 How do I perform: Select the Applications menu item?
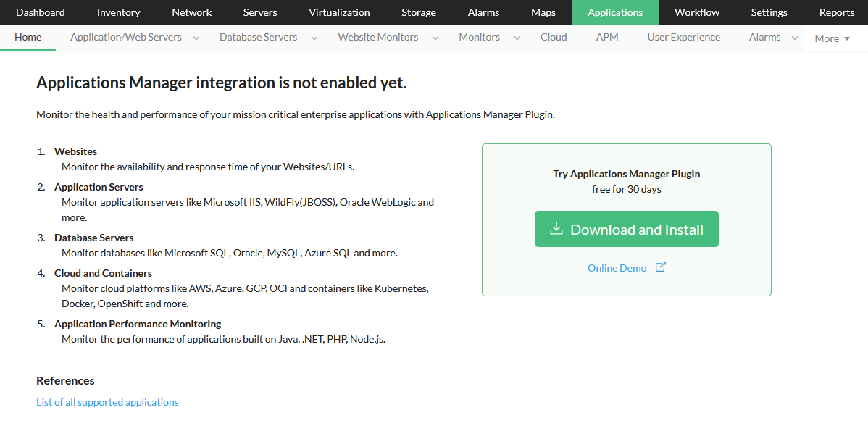click(614, 12)
